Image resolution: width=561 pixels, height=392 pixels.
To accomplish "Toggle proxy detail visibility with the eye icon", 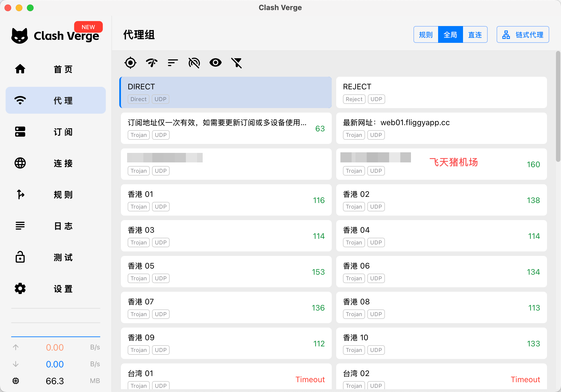I will 216,63.
